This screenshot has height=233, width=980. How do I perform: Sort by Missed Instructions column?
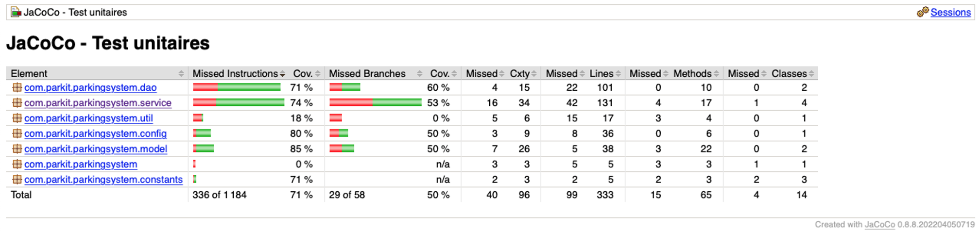tap(239, 73)
